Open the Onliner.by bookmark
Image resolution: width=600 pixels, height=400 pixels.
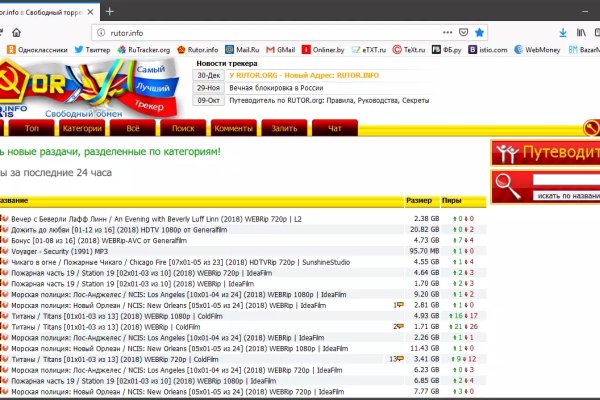[327, 48]
